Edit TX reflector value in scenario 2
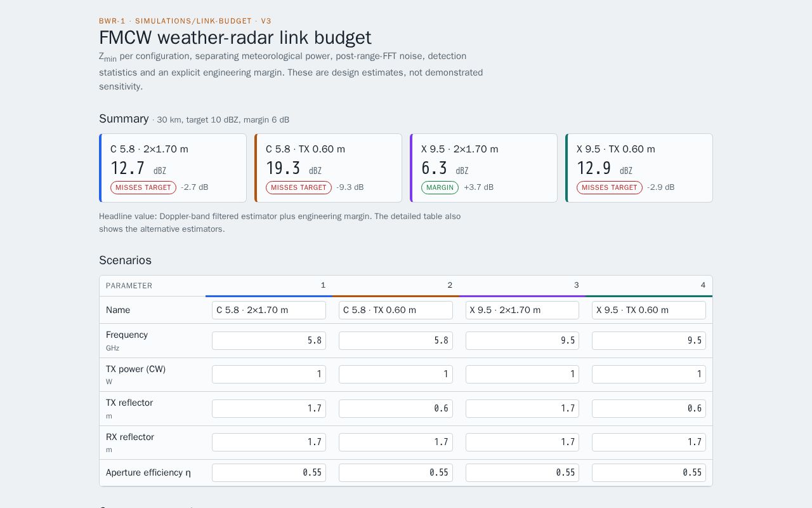812x508 pixels. (x=396, y=408)
